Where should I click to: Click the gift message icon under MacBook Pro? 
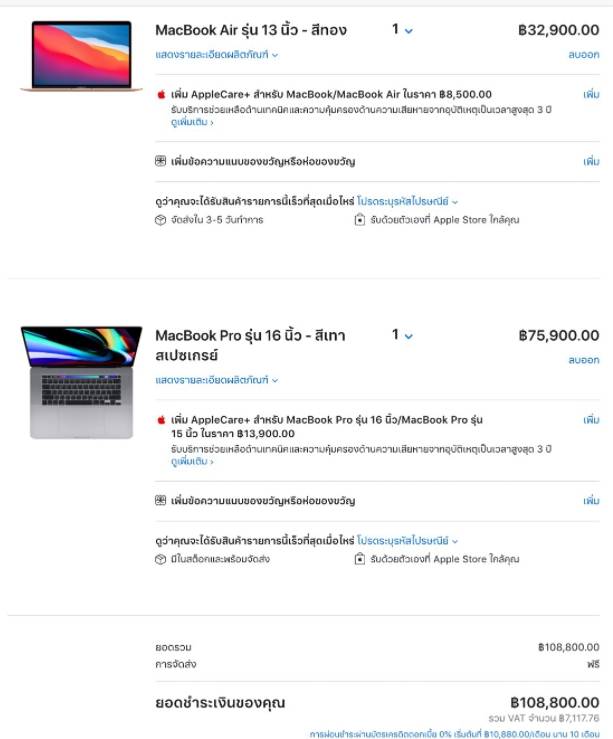pyautogui.click(x=161, y=500)
